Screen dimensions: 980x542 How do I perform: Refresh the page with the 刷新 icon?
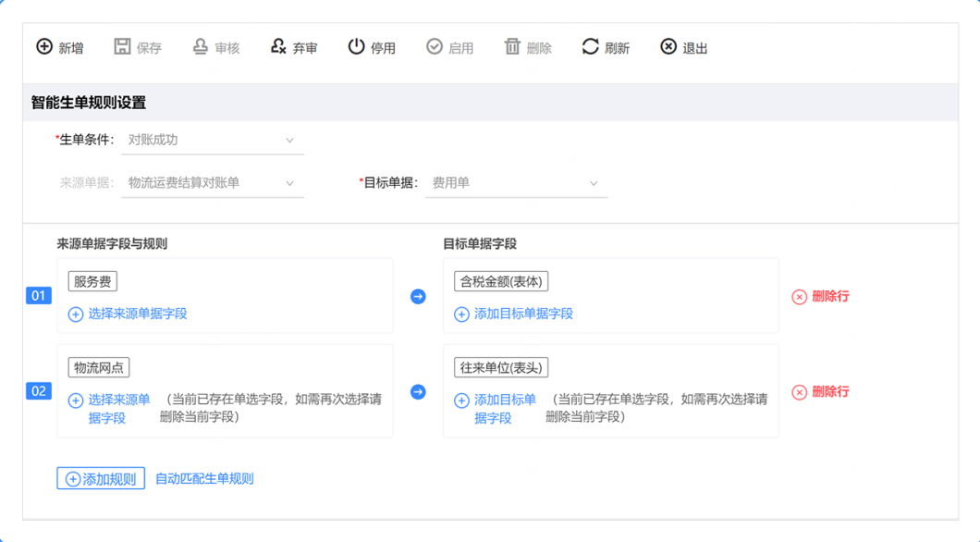590,47
